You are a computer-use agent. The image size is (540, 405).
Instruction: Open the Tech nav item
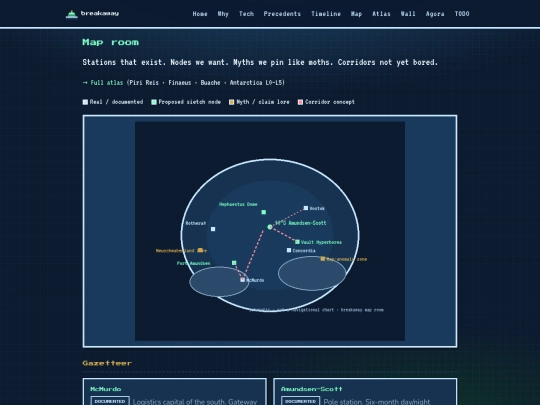pyautogui.click(x=246, y=14)
